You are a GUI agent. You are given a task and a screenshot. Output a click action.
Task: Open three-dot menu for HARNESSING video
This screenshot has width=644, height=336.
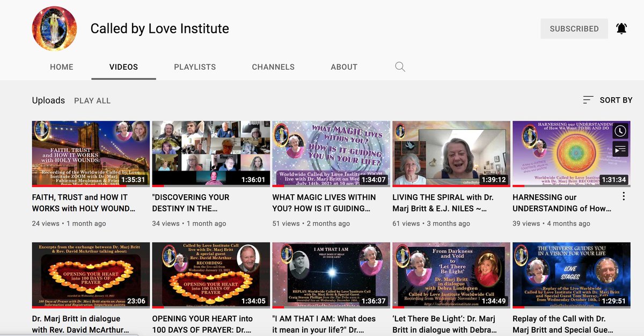[624, 196]
